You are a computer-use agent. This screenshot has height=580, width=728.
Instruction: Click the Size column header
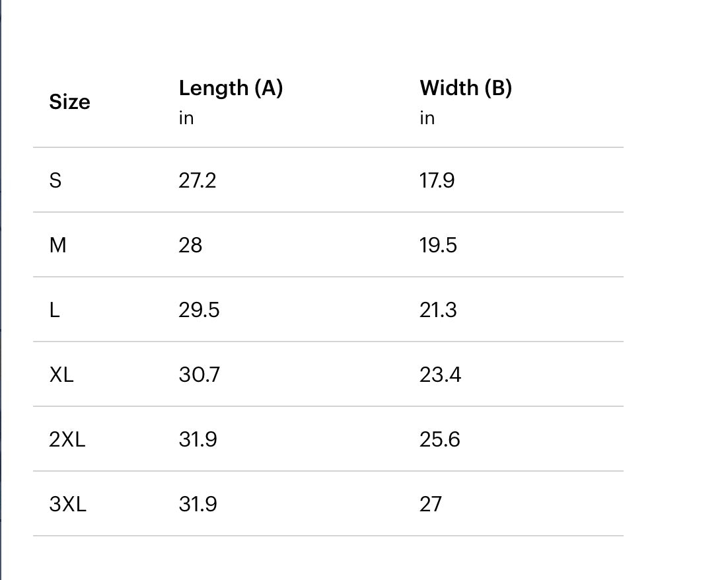coord(69,102)
